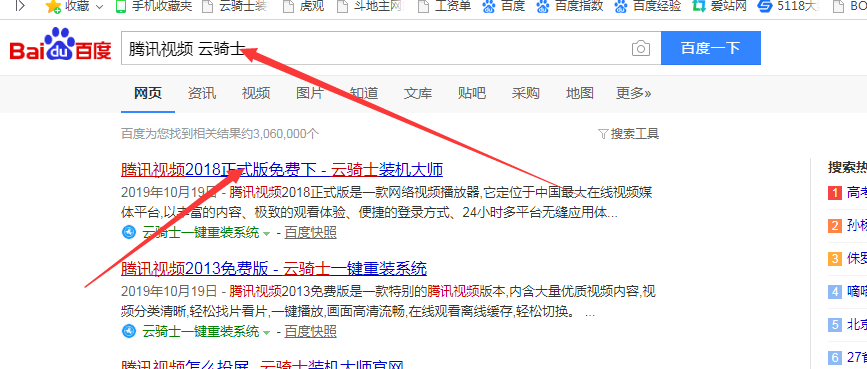Open the 手机收藏夹 bookmark

[x=154, y=7]
